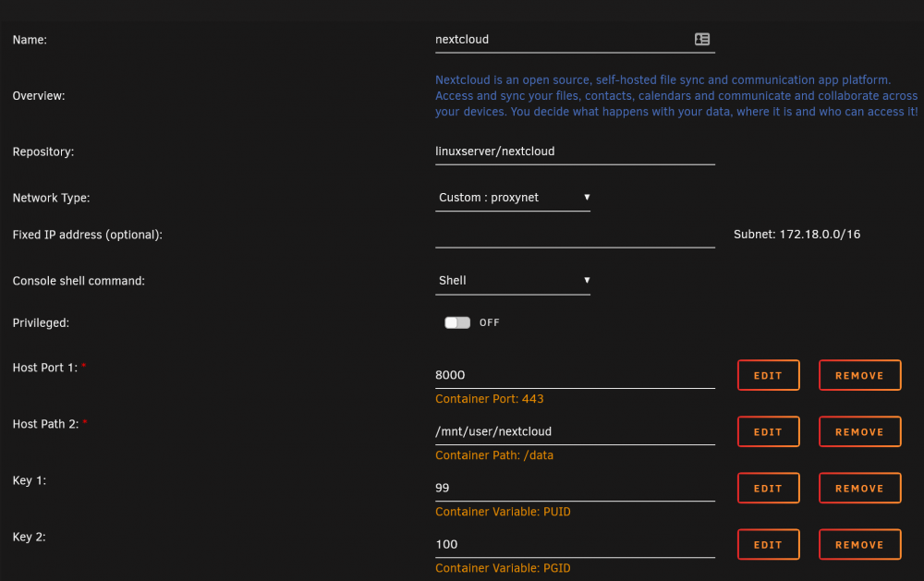Remove Host Port 1 entry
Image resolution: width=924 pixels, height=581 pixels.
(859, 375)
